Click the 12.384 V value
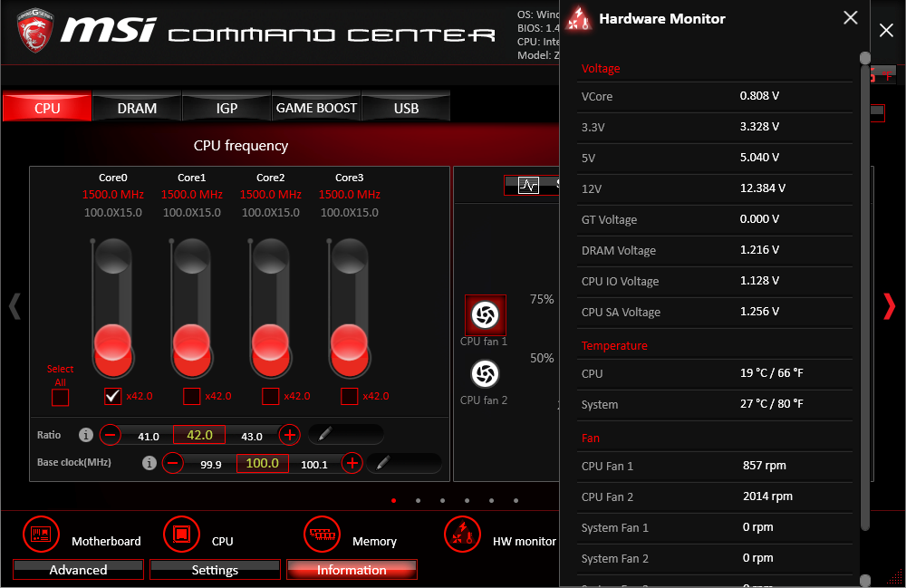 point(762,188)
